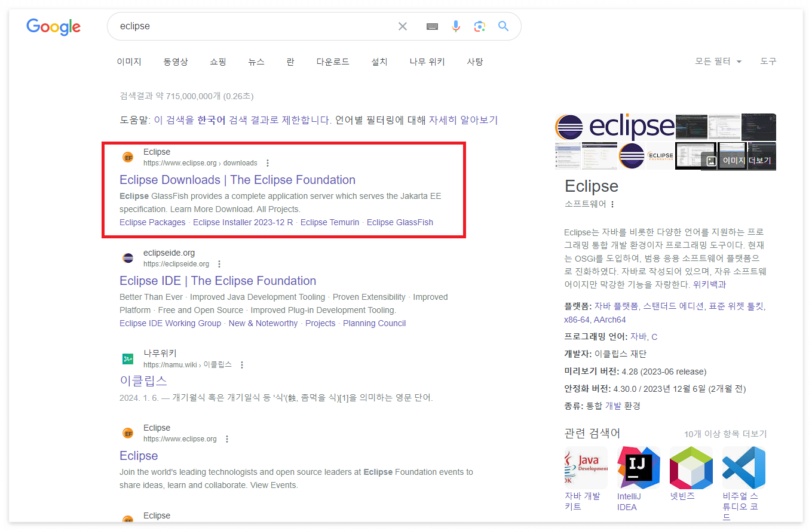The image size is (812, 531).
Task: Open the 넷빈즈 related search
Action: pyautogui.click(x=691, y=474)
